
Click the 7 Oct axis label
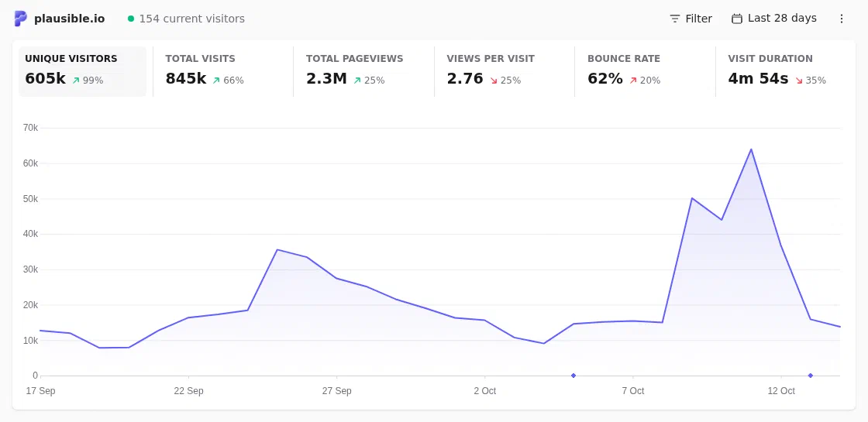tap(632, 391)
